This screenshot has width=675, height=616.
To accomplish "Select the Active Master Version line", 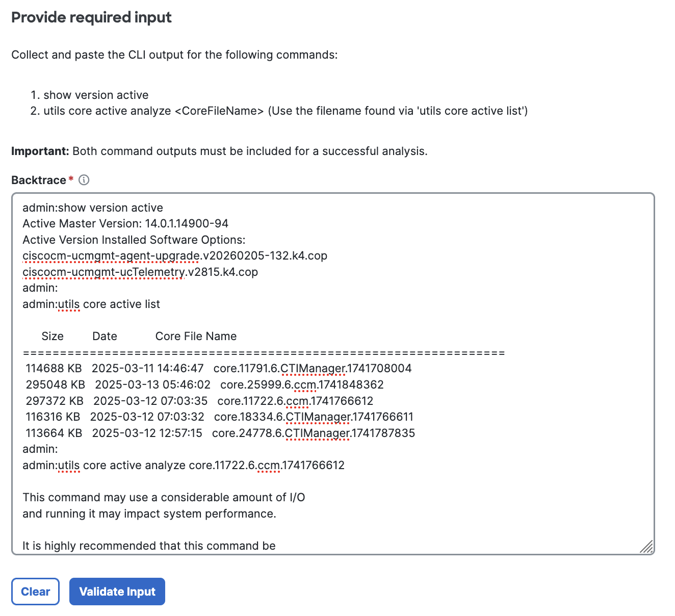I will click(125, 223).
